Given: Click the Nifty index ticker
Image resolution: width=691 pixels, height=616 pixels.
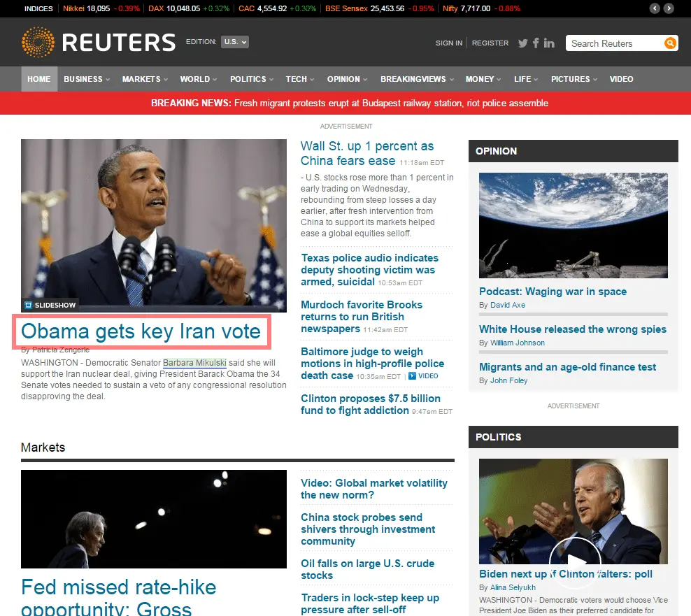Looking at the screenshot, I should click(x=481, y=8).
